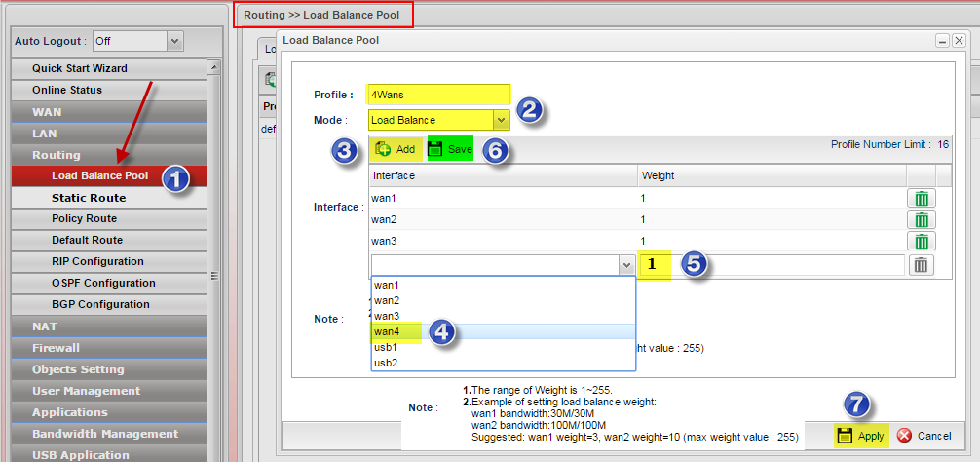The width and height of the screenshot is (980, 462).
Task: Expand the Auto Logout dropdown
Action: pyautogui.click(x=175, y=41)
